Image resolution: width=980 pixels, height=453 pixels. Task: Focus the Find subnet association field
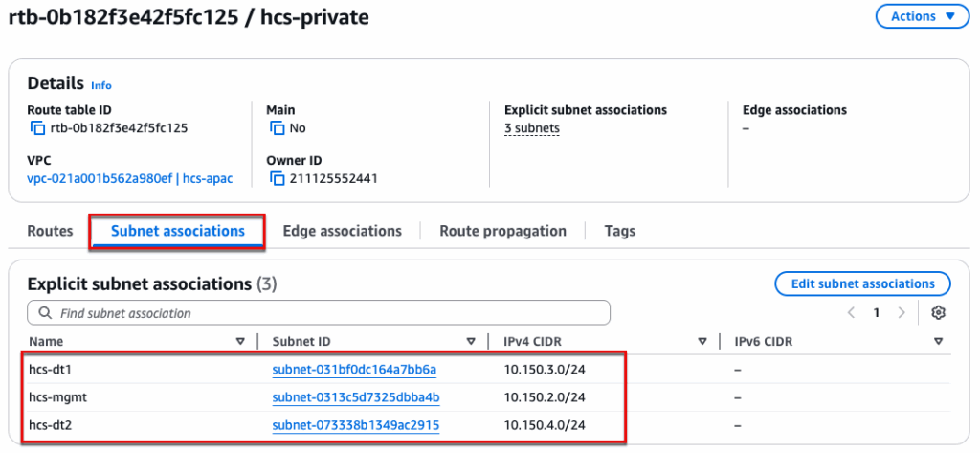coord(325,313)
